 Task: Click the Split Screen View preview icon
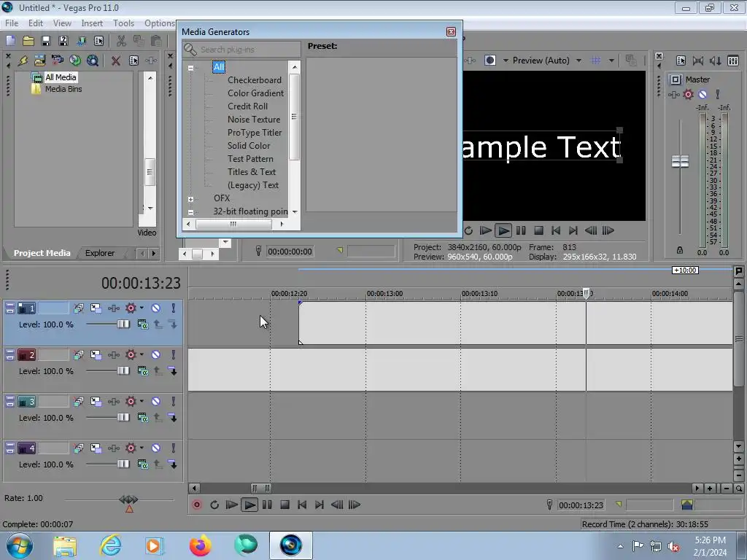pos(490,61)
